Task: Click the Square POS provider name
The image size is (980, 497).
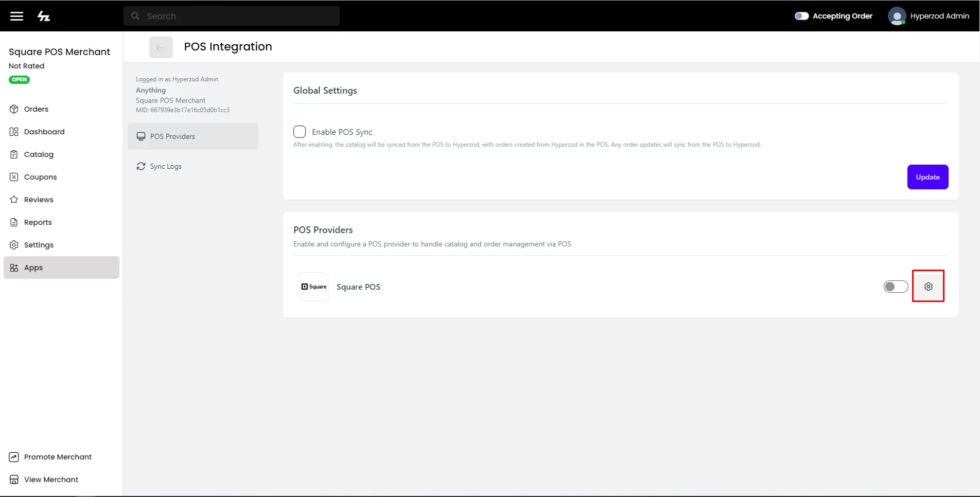Action: 358,287
